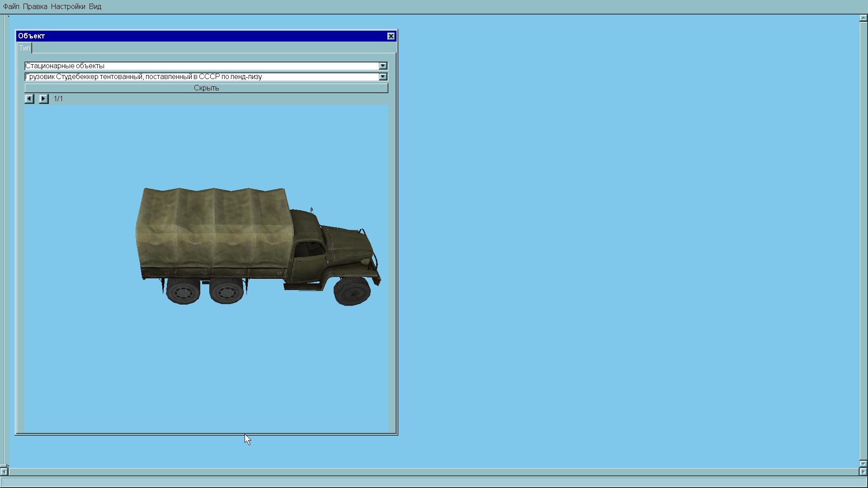Open the Настройки menu
The height and width of the screenshot is (488, 868).
(x=68, y=7)
